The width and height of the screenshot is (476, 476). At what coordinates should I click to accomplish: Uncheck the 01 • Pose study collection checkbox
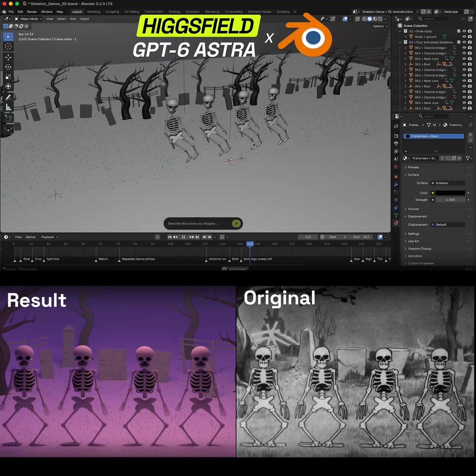[459, 31]
